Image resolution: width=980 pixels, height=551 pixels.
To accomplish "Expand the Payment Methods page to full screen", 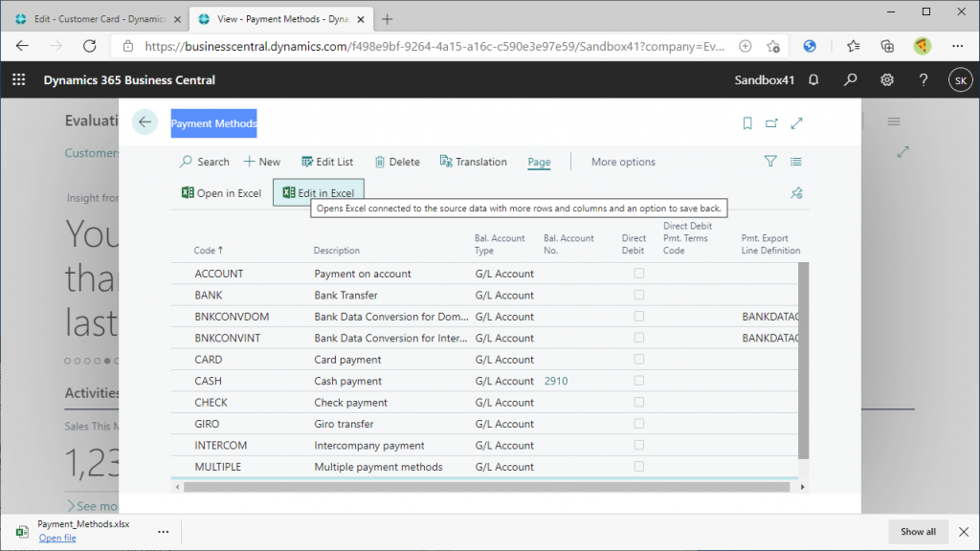I will (x=796, y=123).
